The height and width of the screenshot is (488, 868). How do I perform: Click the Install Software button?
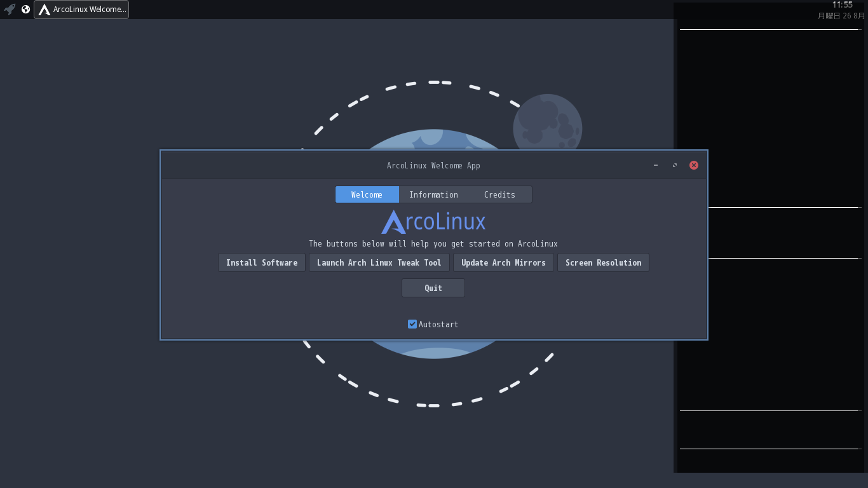[x=262, y=262]
